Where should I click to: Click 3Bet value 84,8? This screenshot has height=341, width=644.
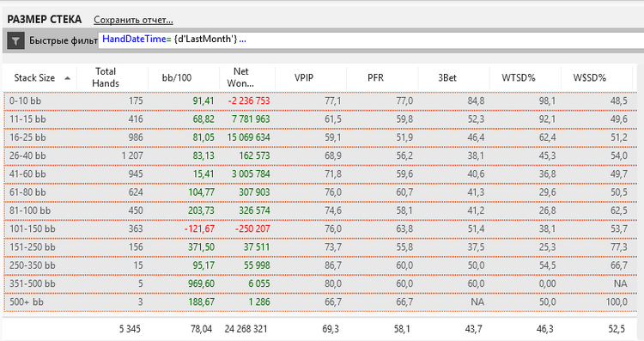[x=476, y=101]
